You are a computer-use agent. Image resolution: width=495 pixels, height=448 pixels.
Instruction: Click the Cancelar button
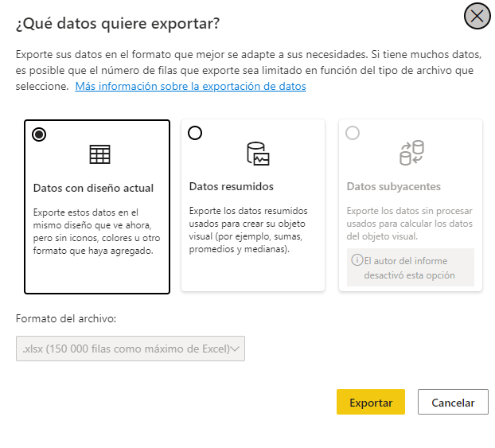[453, 402]
